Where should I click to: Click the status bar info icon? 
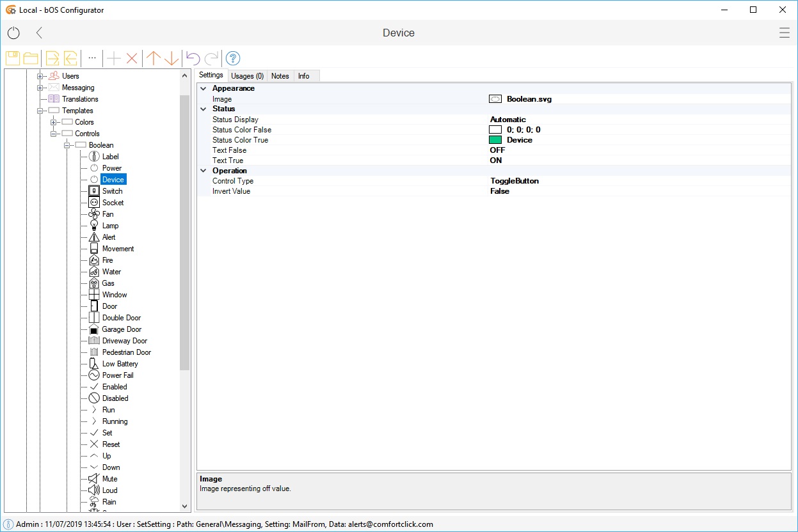pyautogui.click(x=8, y=524)
